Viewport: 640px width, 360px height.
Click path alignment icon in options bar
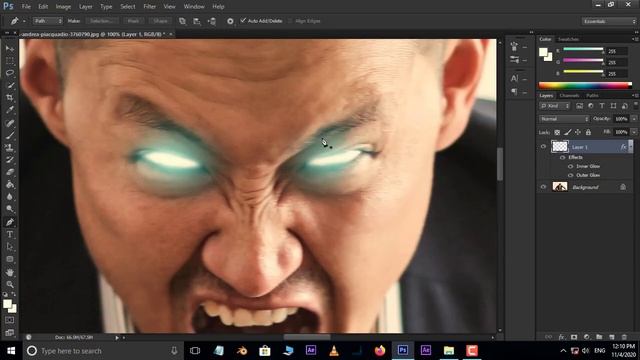pos(197,21)
